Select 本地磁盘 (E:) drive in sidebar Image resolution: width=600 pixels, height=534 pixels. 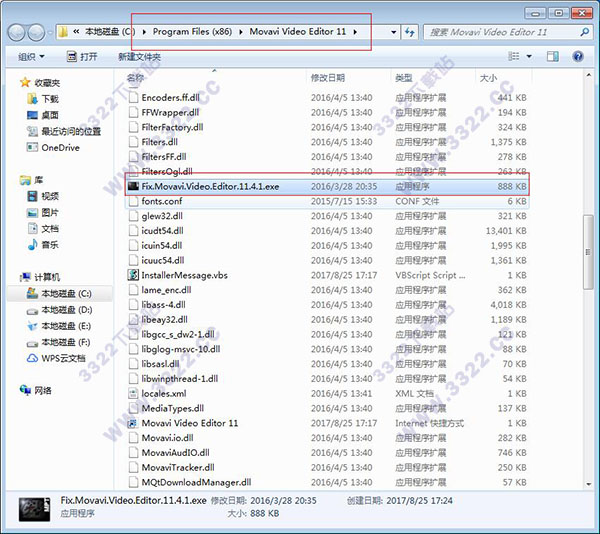coord(59,326)
